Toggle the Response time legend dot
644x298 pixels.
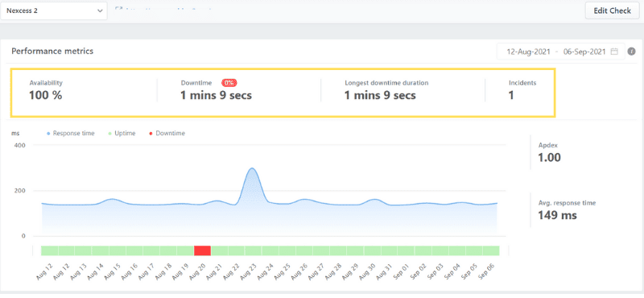[48, 134]
